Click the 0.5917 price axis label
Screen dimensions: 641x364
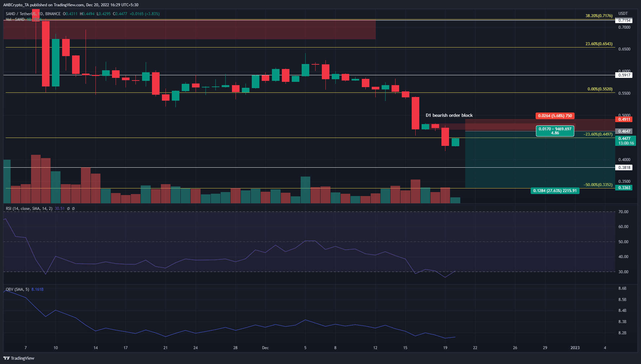point(624,75)
